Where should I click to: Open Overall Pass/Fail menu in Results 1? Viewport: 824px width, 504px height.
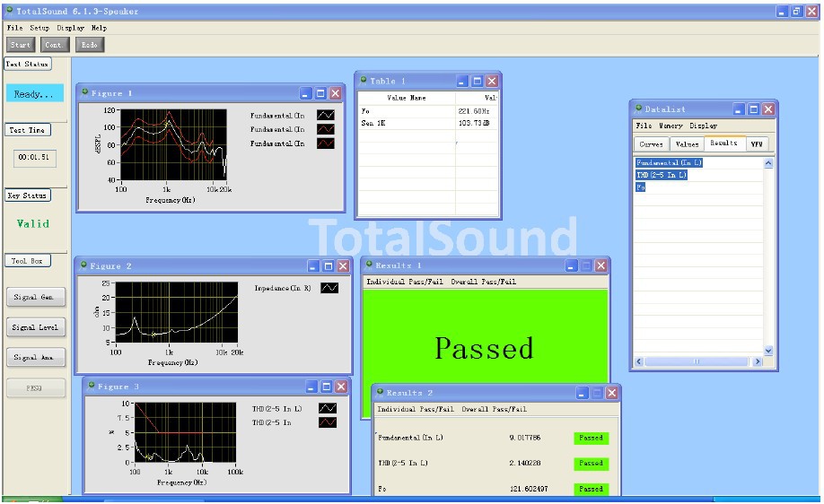coord(484,282)
